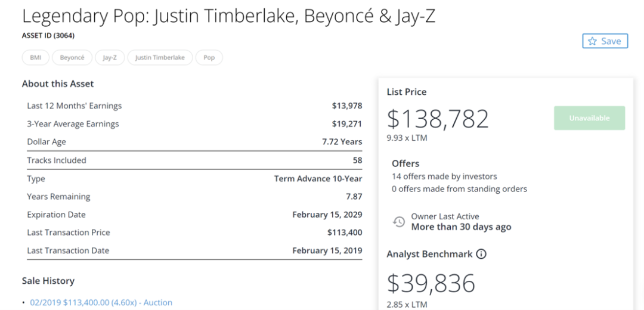
Task: Click More than 30 days ago text
Action: point(461,227)
